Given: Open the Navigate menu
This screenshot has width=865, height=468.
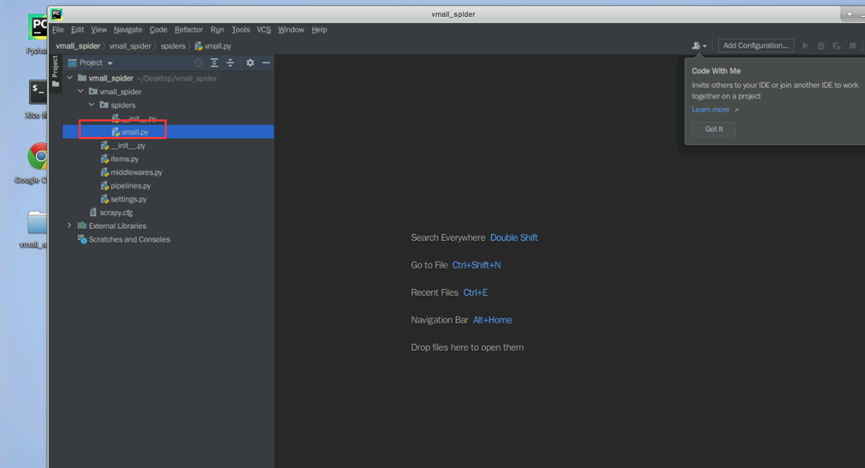Looking at the screenshot, I should [x=128, y=30].
